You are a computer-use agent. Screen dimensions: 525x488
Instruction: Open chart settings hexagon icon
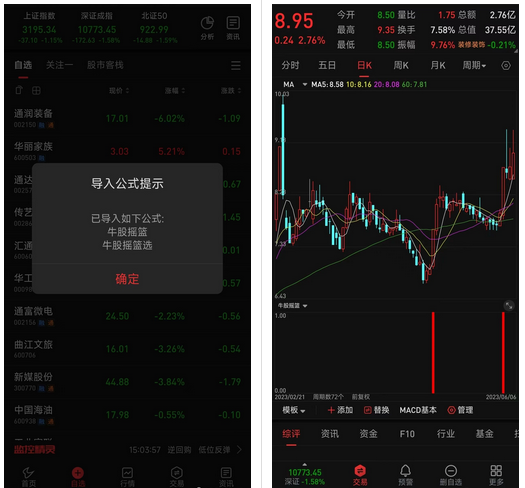click(506, 65)
